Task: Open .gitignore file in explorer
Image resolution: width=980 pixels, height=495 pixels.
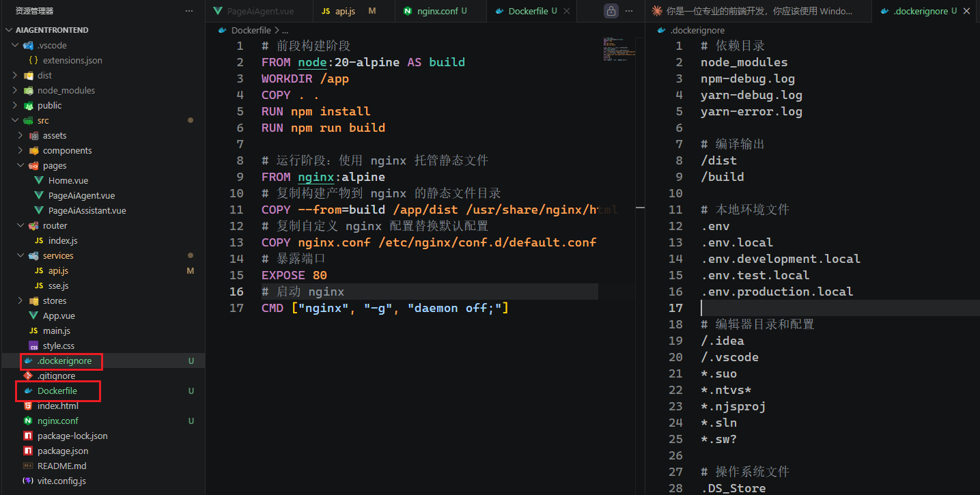Action: 56,376
